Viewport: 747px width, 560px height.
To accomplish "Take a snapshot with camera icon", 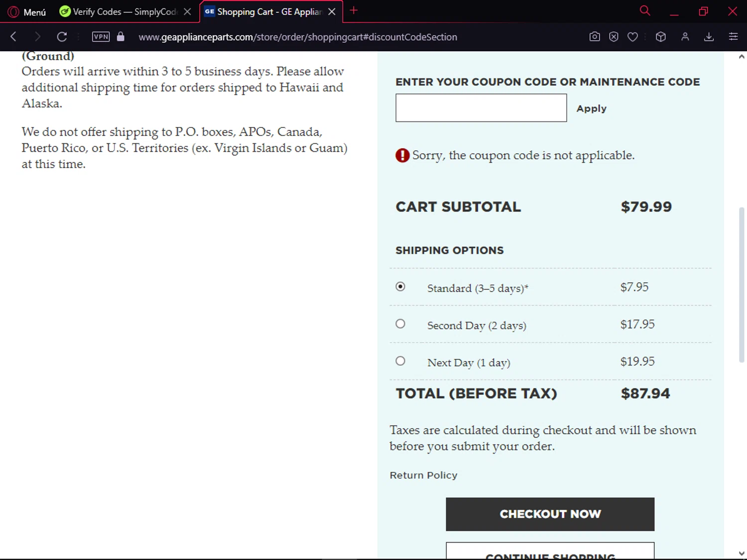I will click(x=595, y=36).
